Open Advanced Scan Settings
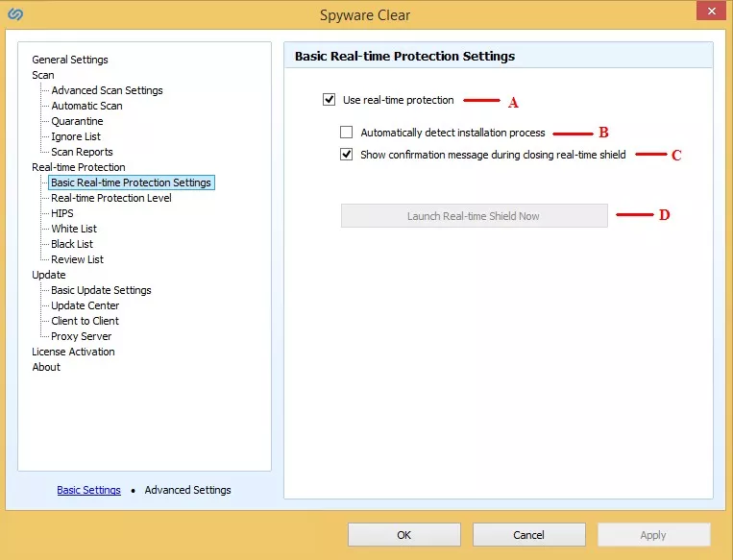The width and height of the screenshot is (733, 560). click(107, 90)
